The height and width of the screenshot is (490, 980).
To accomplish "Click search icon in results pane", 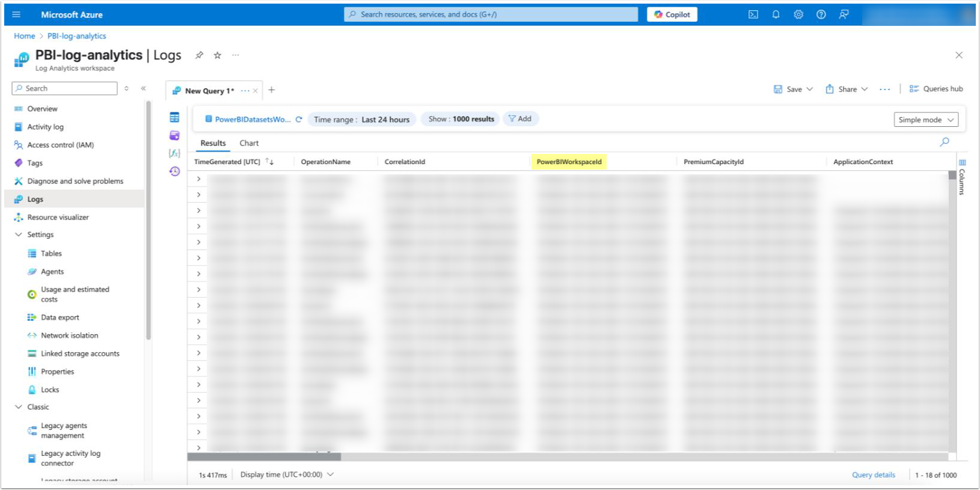I will tap(945, 142).
